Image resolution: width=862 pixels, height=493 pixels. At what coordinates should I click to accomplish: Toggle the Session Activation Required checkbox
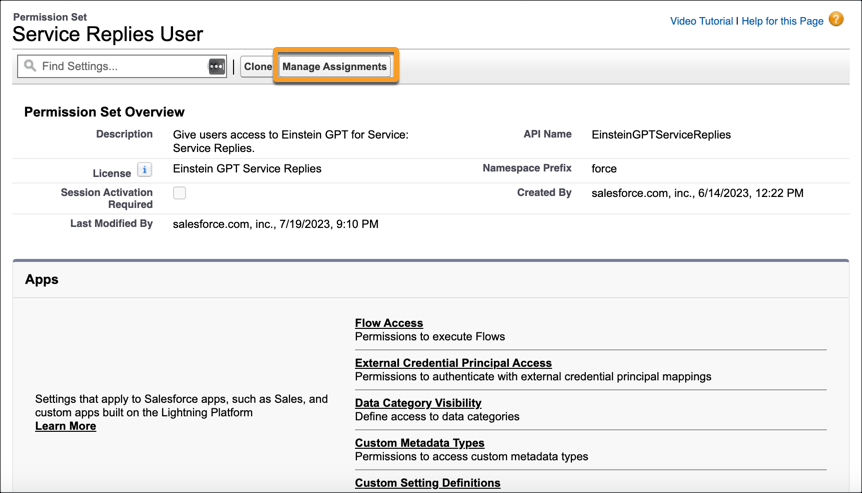(x=179, y=193)
